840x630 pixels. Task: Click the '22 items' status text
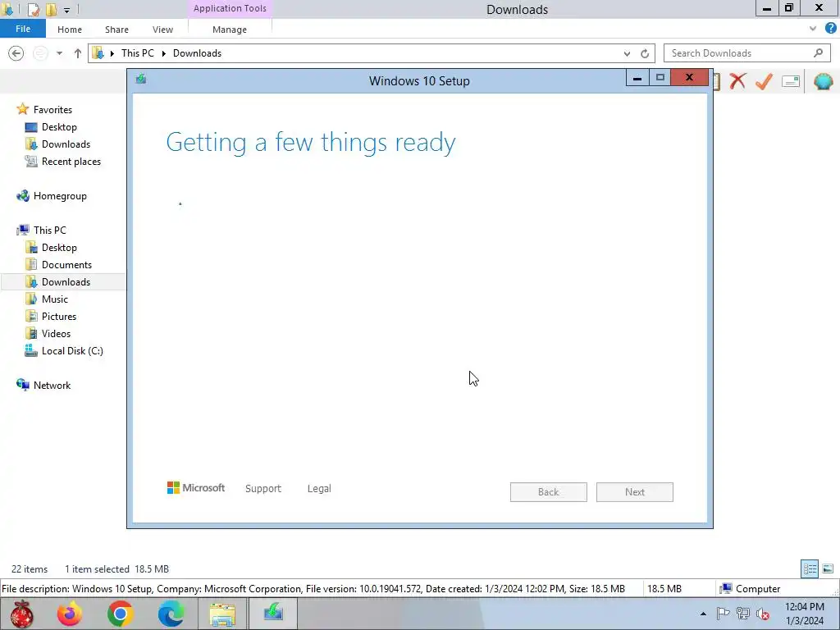pos(30,569)
